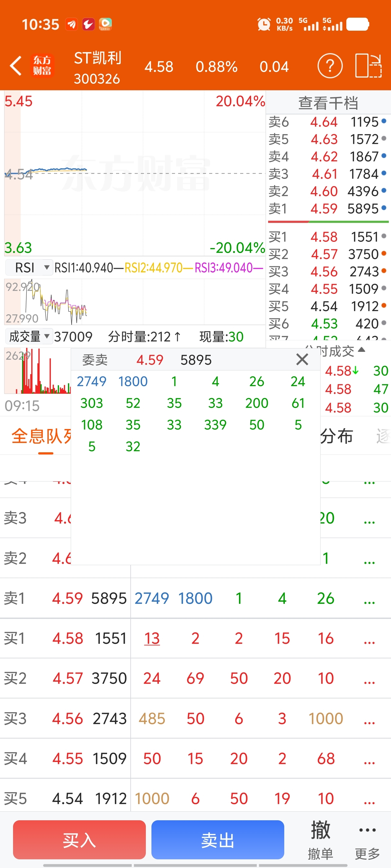Image resolution: width=391 pixels, height=868 pixels.
Task: Tap the 撤单 cancel order button
Action: (x=320, y=839)
